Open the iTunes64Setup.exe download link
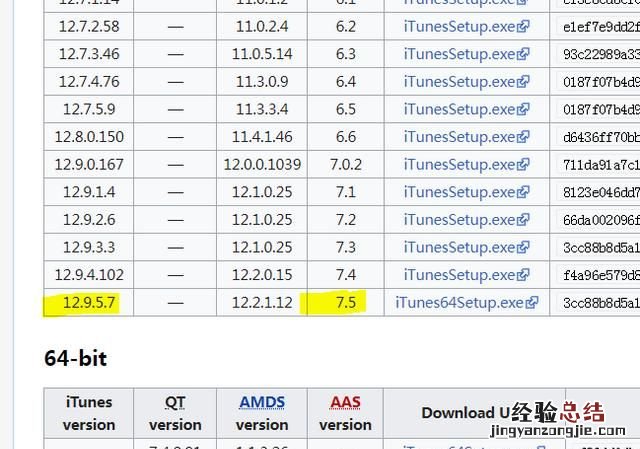Screen dimensions: 640x449 pos(467,302)
